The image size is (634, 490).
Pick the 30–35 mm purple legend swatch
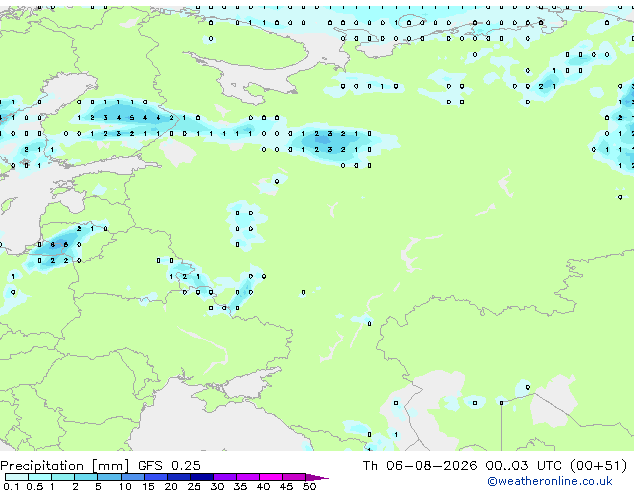[224, 477]
